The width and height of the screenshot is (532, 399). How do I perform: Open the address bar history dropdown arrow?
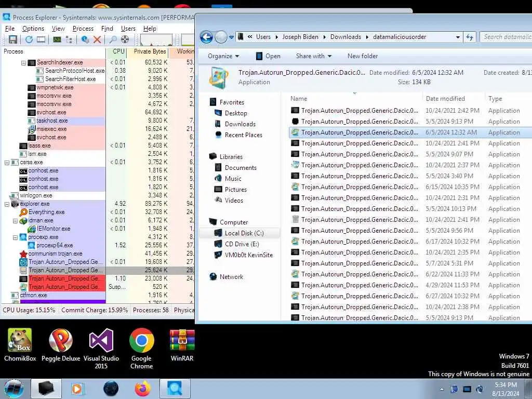tap(458, 37)
